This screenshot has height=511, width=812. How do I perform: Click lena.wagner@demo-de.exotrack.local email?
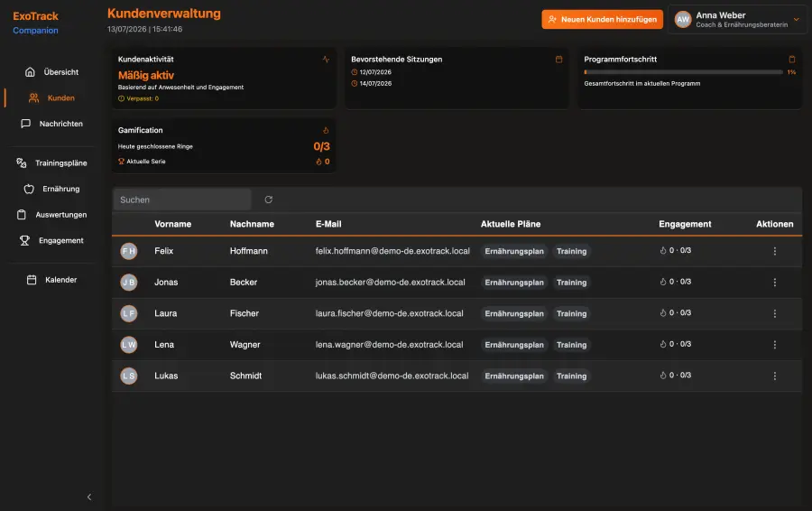click(390, 344)
